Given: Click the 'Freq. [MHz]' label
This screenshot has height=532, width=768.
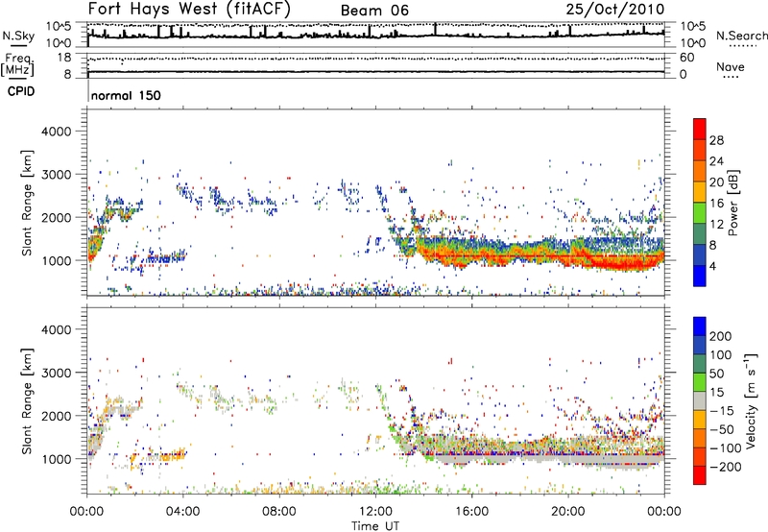Looking at the screenshot, I should [17, 65].
